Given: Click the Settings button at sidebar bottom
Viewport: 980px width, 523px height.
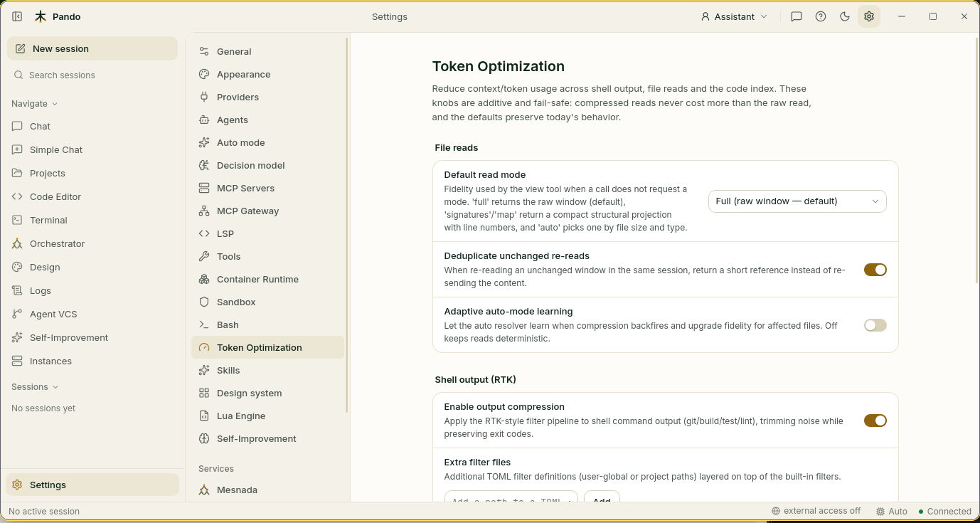Looking at the screenshot, I should 92,485.
